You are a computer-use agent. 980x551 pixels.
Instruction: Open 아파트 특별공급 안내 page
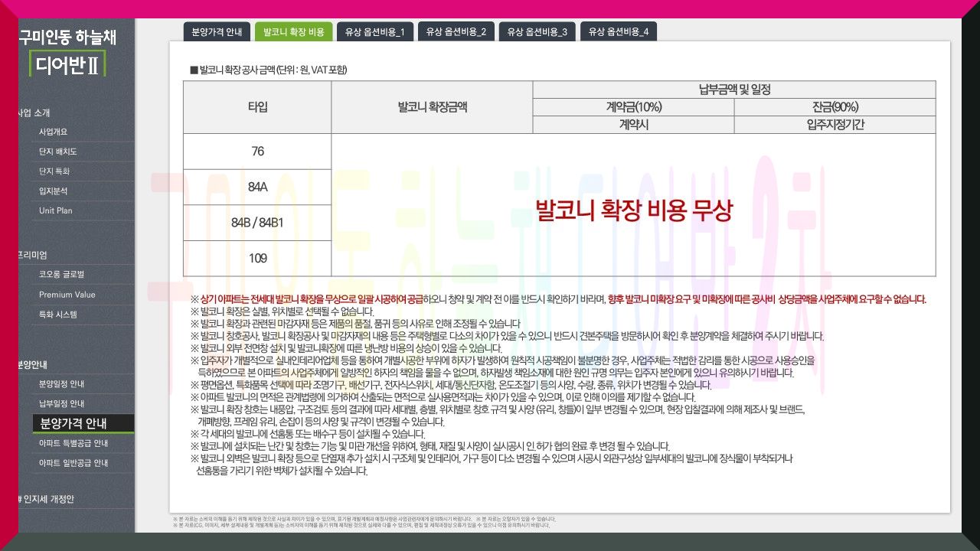click(x=75, y=443)
